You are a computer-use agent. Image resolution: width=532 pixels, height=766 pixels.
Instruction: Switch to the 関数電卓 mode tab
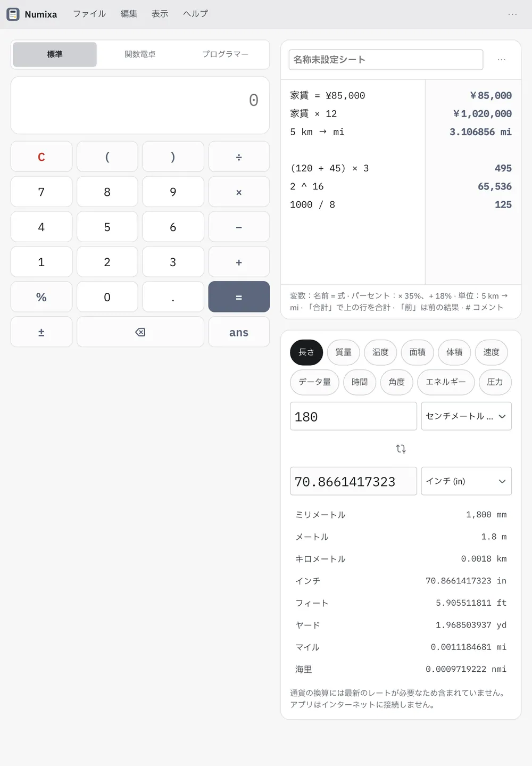click(140, 54)
